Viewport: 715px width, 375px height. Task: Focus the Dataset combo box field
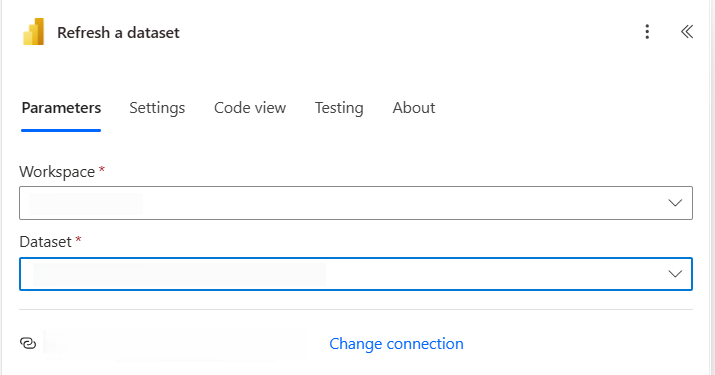click(x=356, y=274)
